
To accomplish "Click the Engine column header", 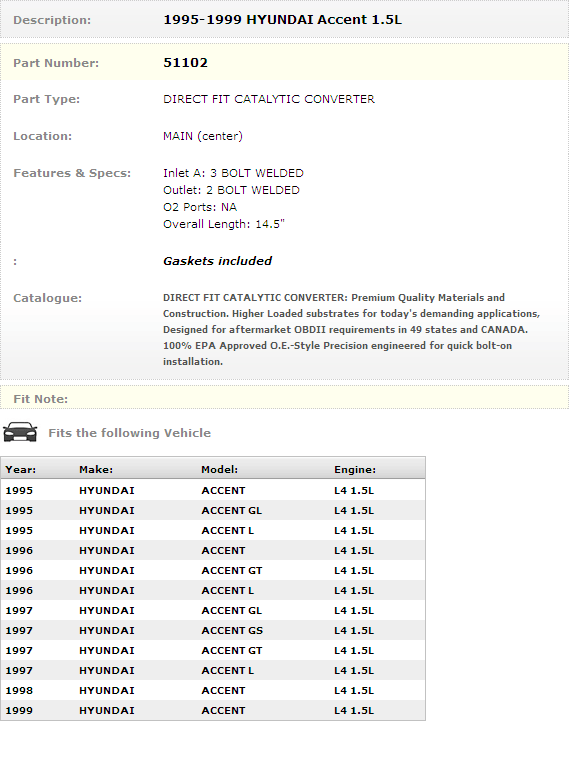I will [355, 469].
